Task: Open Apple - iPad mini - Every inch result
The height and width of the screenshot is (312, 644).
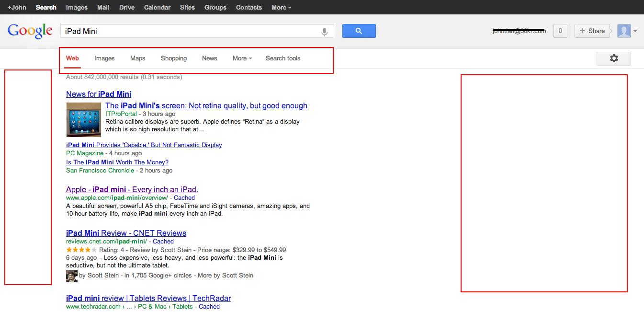Action: tap(132, 189)
